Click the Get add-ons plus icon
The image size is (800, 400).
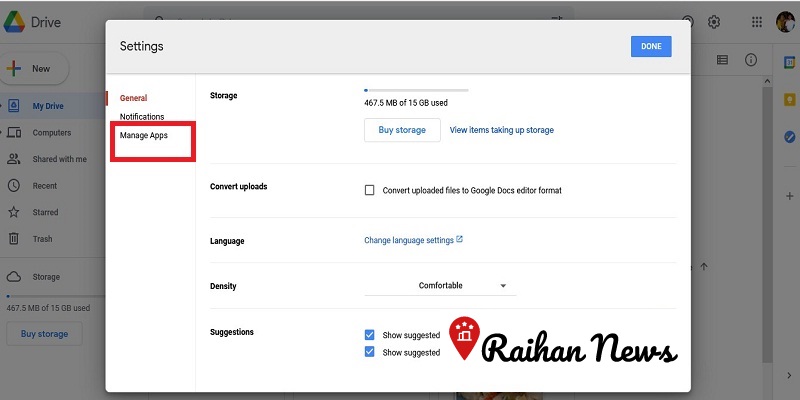point(789,196)
